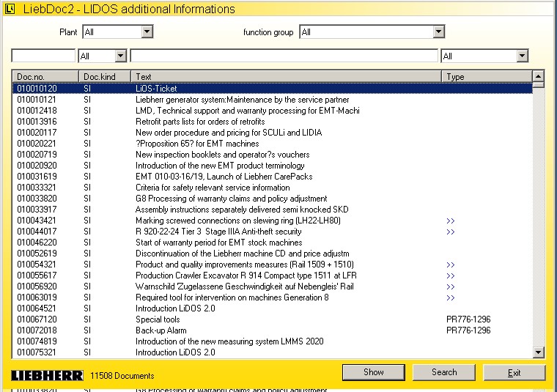557x392 pixels.
Task: Click the SI doc kind cell in row 010031619
Action: tap(87, 177)
